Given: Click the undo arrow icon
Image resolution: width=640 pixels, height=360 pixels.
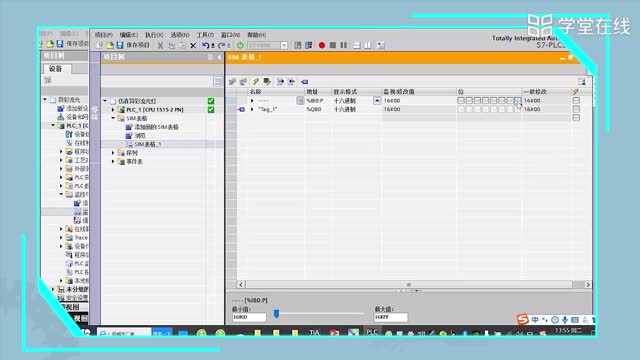Looking at the screenshot, I should [x=205, y=45].
